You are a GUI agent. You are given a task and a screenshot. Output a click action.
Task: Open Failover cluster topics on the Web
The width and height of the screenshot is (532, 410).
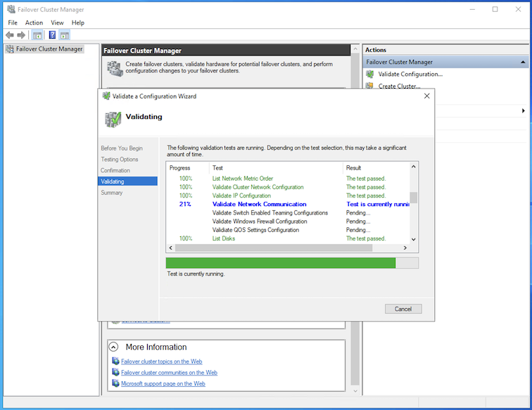(162, 361)
